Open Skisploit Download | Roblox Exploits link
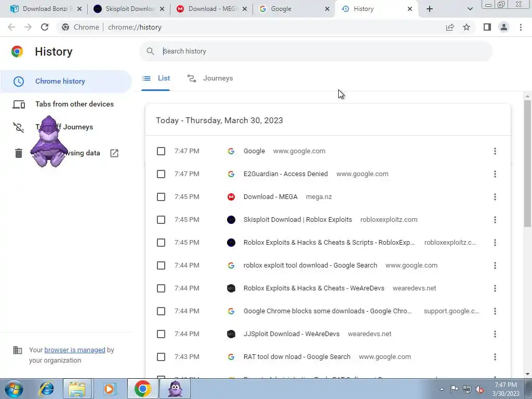532x399 pixels. 298,220
